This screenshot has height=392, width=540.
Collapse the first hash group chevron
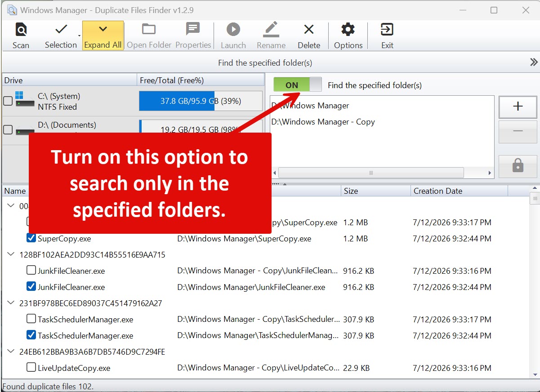tap(11, 206)
